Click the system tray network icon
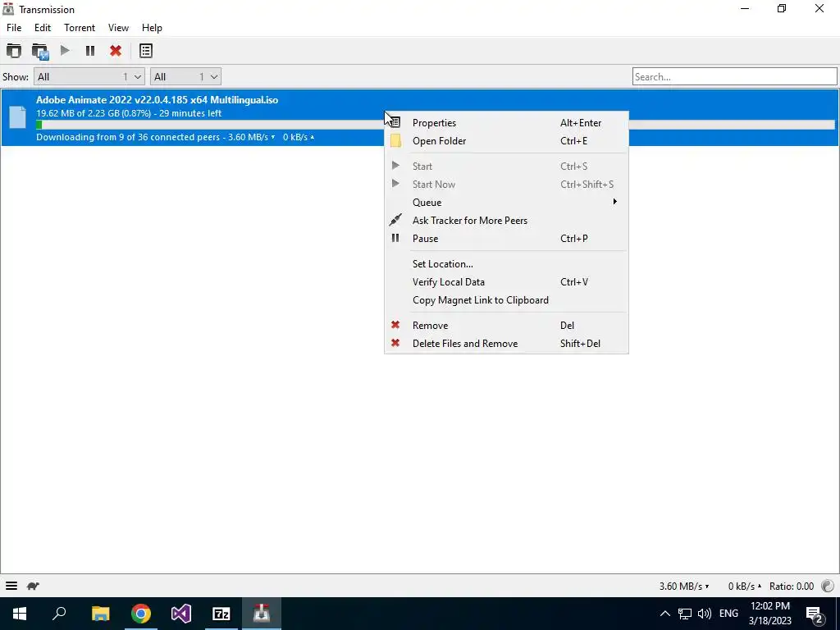The image size is (840, 630). [685, 614]
